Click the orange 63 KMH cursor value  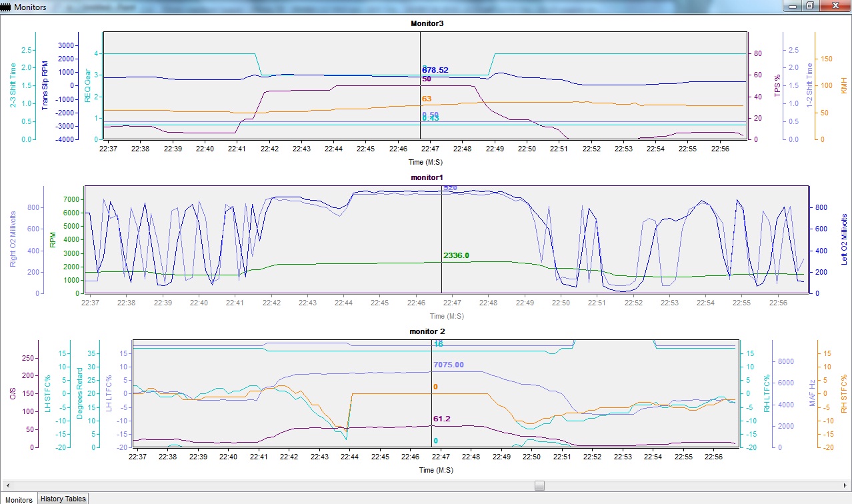click(427, 99)
